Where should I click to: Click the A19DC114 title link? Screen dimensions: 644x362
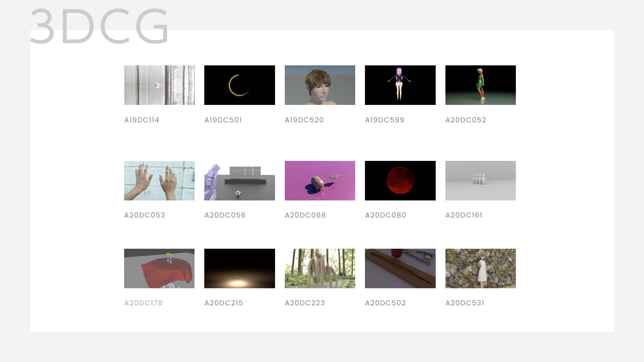tap(142, 120)
